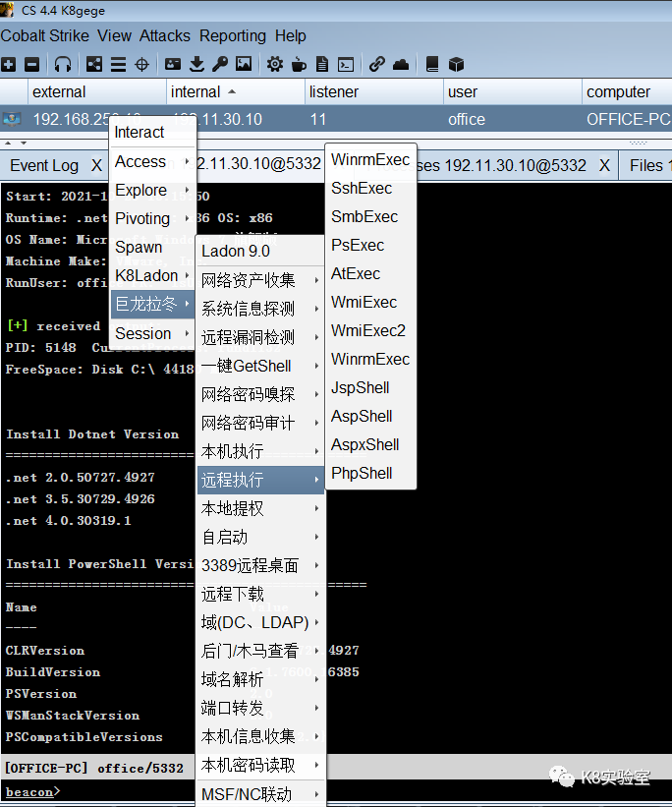This screenshot has height=807, width=672.
Task: Open the 本机密码读取 menu entry
Action: (260, 766)
